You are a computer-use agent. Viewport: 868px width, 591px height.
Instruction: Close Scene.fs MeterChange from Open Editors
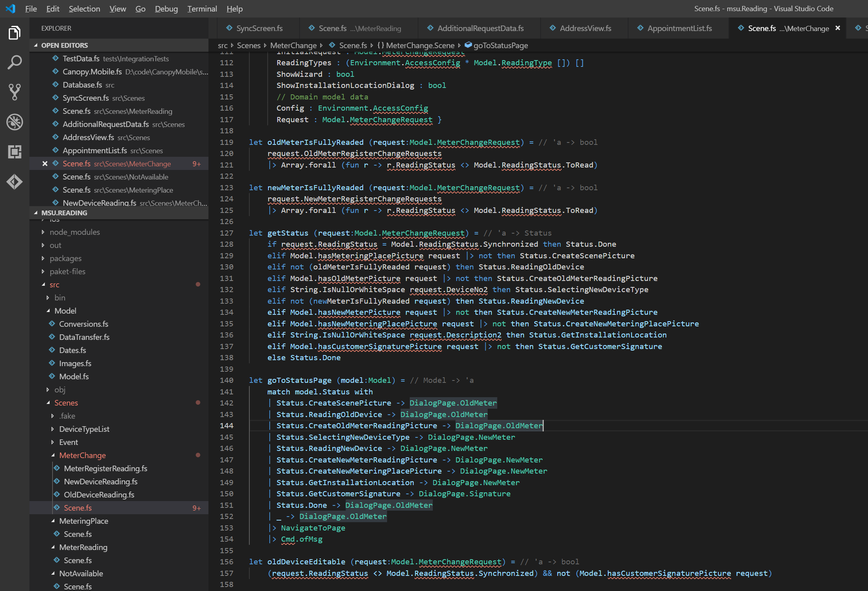45,164
